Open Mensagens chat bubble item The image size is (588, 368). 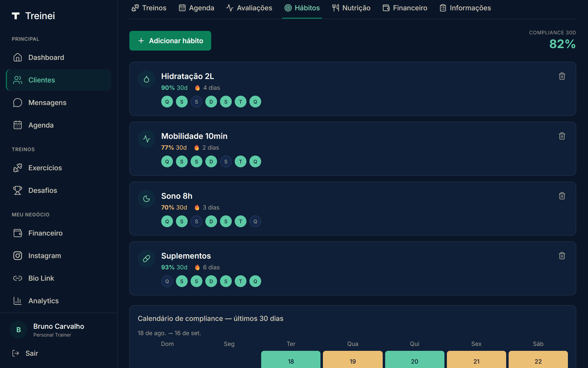(x=58, y=103)
